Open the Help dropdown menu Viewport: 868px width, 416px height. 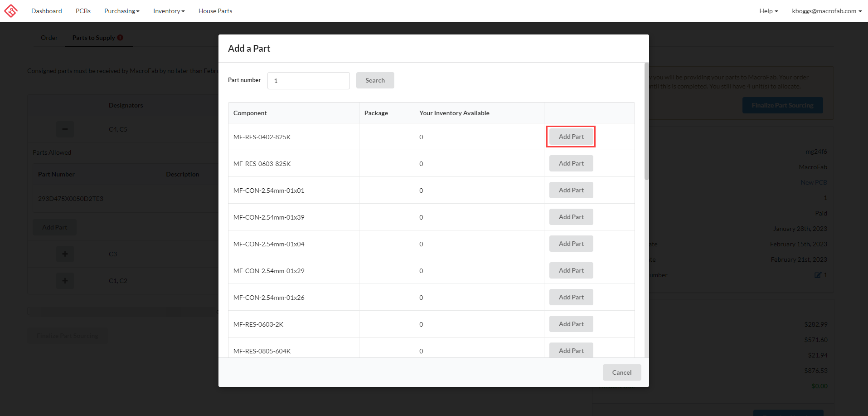769,11
